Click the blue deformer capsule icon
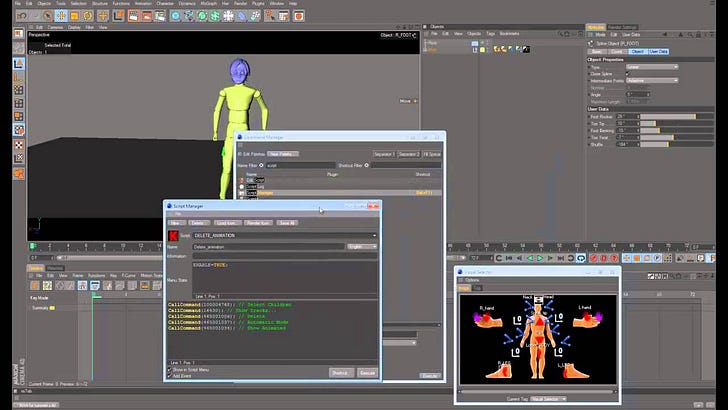The image size is (728, 410). tap(242, 16)
